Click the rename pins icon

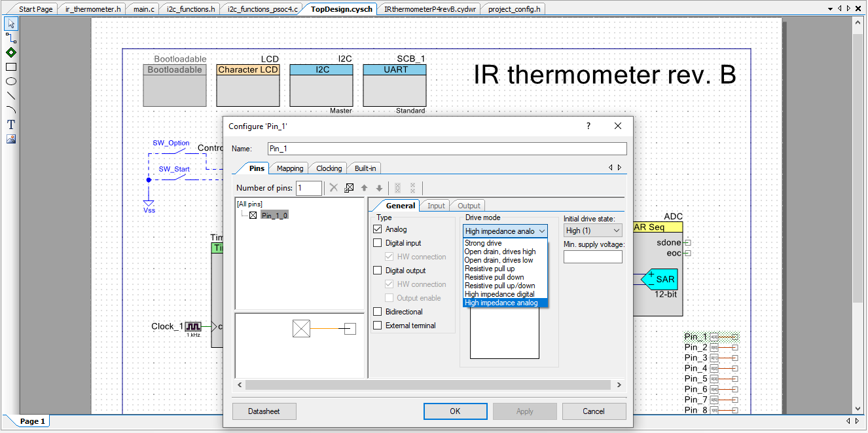349,188
